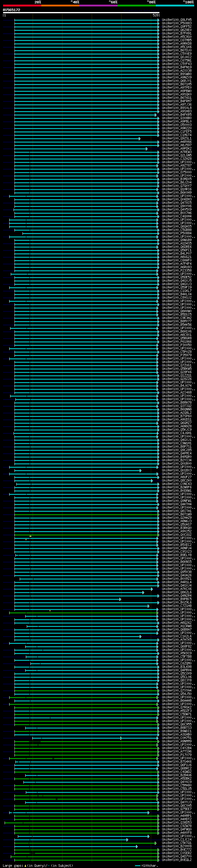Click the UniRef100_A8J597 entry
The image size is (197, 868).
coord(177,145)
